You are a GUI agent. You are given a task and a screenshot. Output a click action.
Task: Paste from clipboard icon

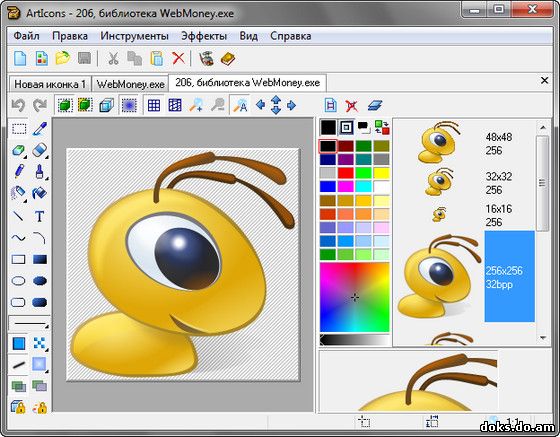point(156,58)
